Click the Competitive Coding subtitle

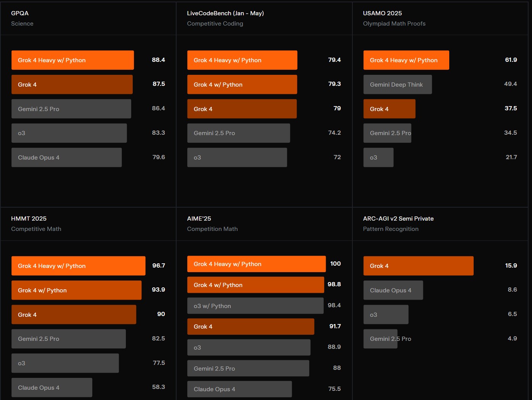point(215,24)
